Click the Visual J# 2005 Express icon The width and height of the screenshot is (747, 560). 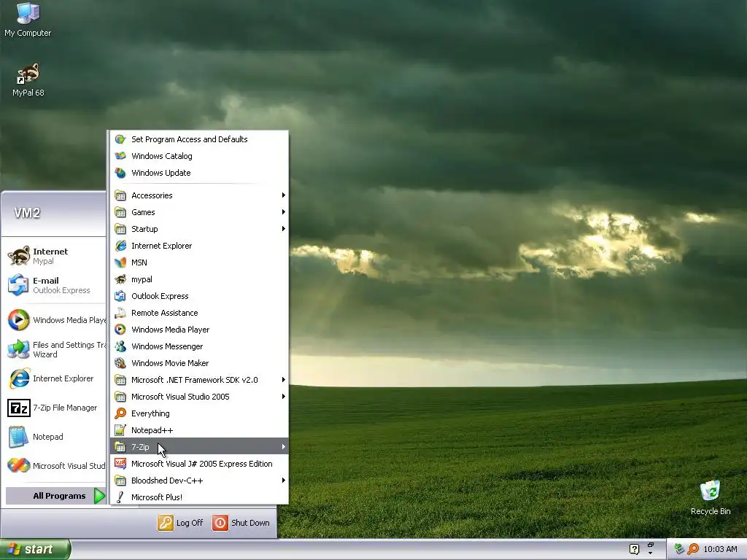120,464
